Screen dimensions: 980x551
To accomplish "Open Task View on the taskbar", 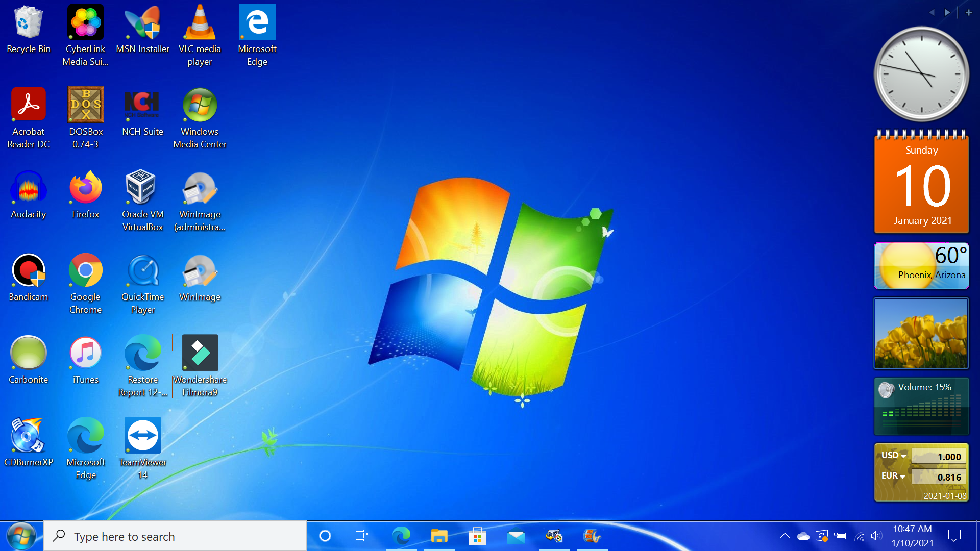I will coord(362,536).
